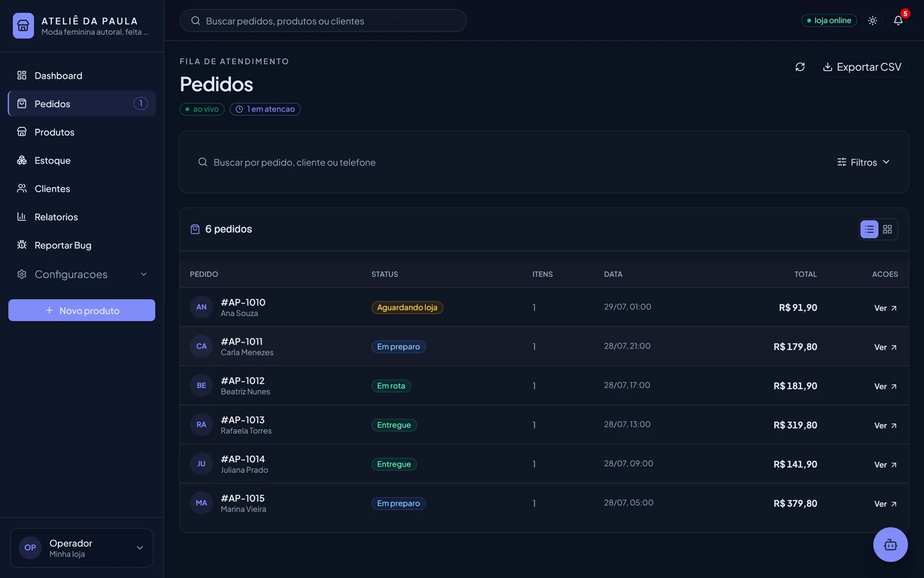Export orders with Exportar CSV
This screenshot has width=924, height=578.
click(x=862, y=67)
